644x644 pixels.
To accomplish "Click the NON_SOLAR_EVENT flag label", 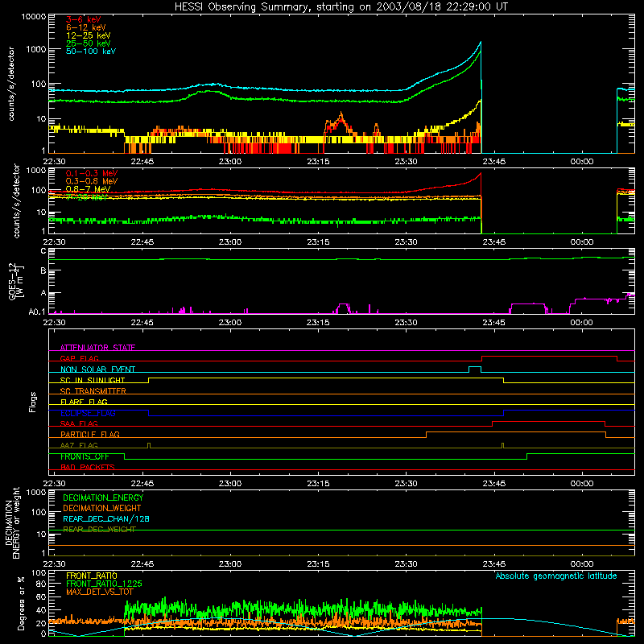I will click(x=97, y=369).
